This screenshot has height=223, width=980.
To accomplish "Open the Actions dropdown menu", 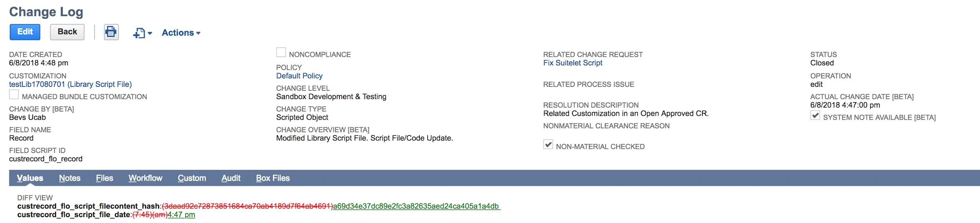I will pos(181,33).
